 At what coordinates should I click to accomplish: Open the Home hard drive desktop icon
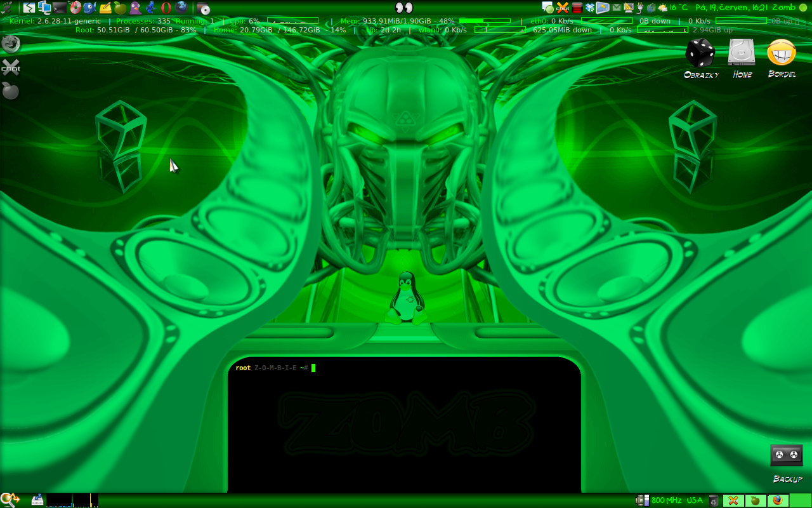[x=742, y=58]
